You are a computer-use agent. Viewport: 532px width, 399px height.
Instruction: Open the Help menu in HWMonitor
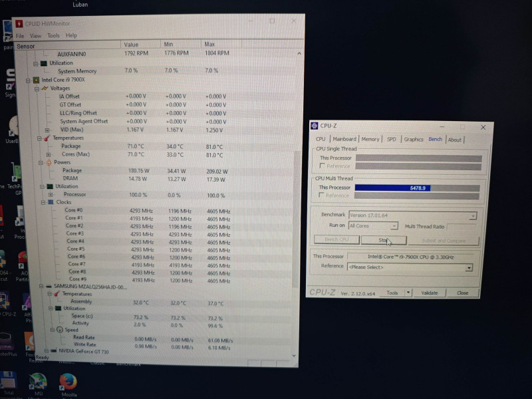(x=71, y=35)
